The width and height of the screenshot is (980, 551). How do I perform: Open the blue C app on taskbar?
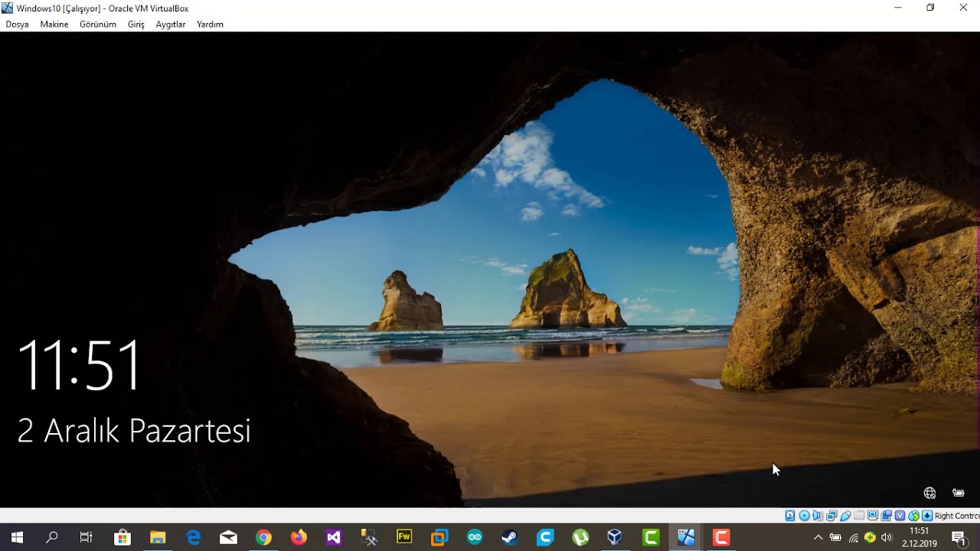point(545,537)
